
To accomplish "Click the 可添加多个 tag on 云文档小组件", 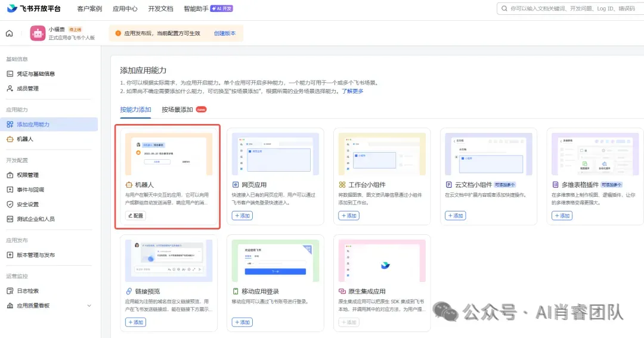I will point(505,185).
